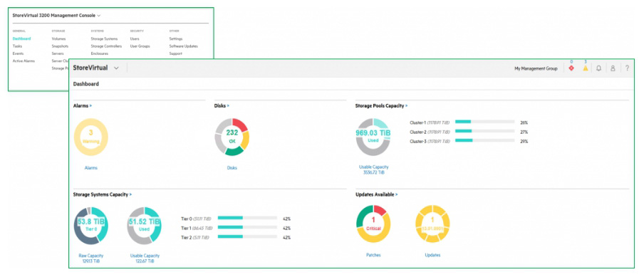Click the 232 OK disks donut chart
The height and width of the screenshot is (277, 644).
coord(232,137)
